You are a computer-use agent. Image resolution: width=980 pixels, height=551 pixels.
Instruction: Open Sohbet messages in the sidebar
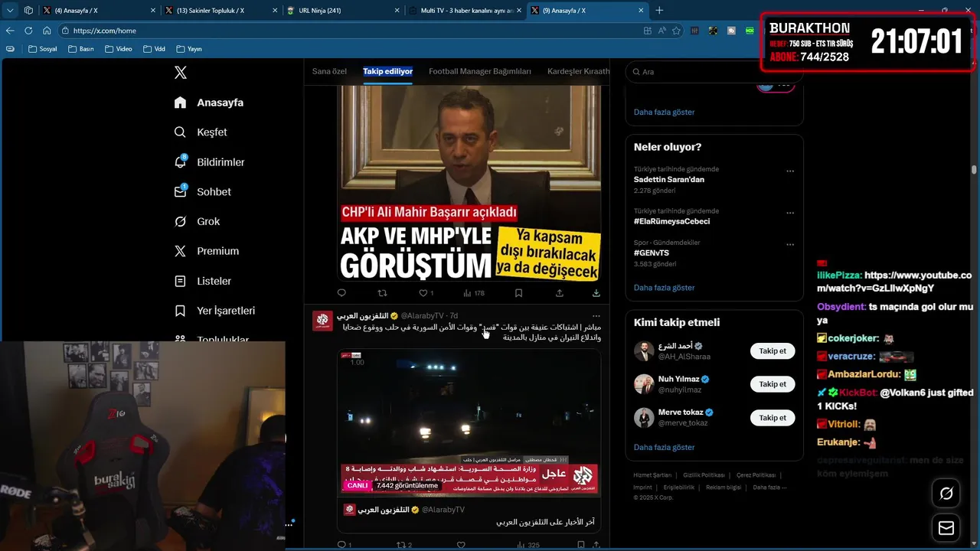(x=203, y=192)
